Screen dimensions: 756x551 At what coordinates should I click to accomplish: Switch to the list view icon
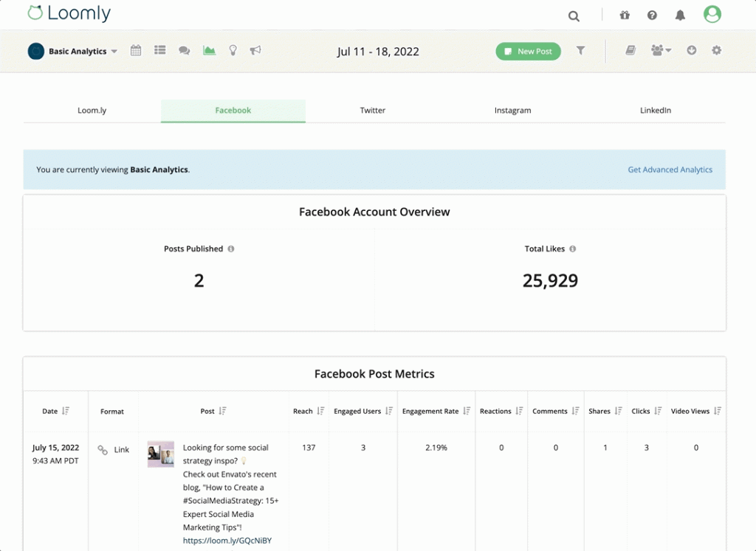pos(160,50)
